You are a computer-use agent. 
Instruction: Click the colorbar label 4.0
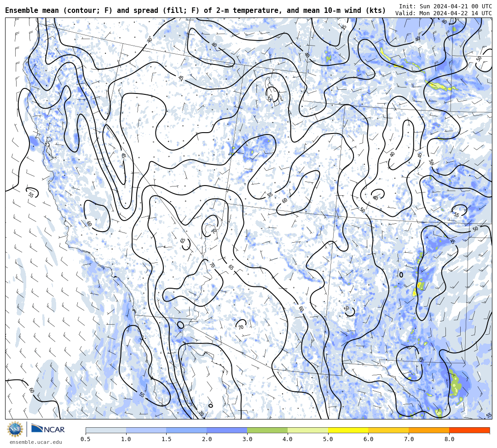point(288,439)
